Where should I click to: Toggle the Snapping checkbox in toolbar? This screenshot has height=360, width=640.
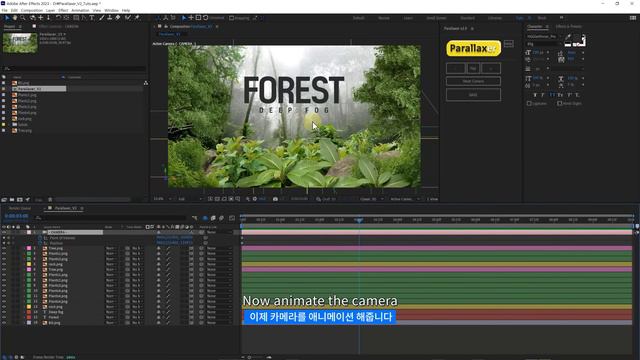tap(231, 18)
